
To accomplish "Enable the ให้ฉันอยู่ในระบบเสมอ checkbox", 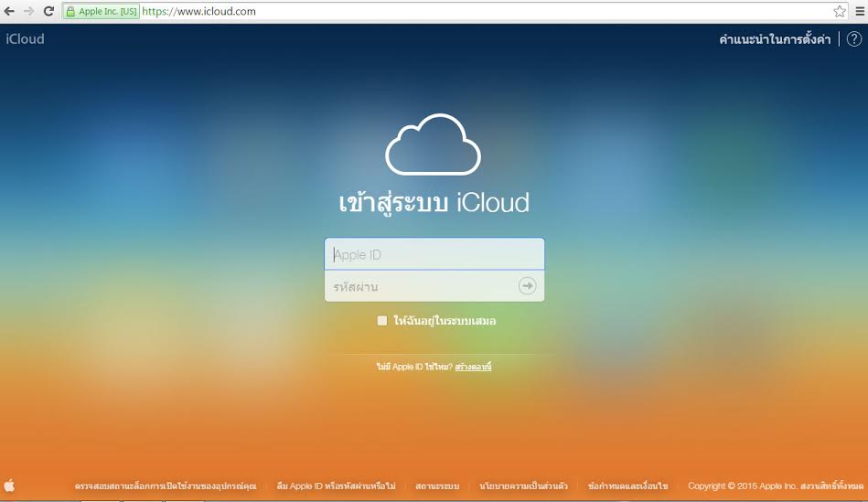I will 382,320.
